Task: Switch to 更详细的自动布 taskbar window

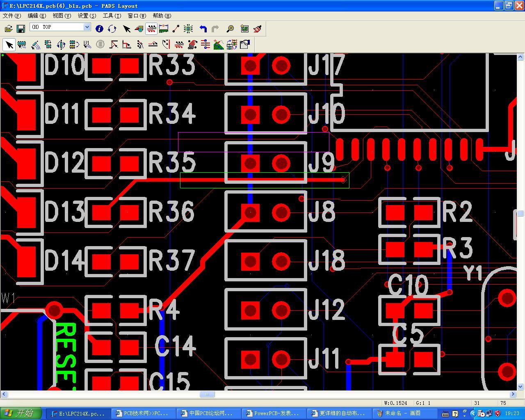Action: pyautogui.click(x=340, y=413)
